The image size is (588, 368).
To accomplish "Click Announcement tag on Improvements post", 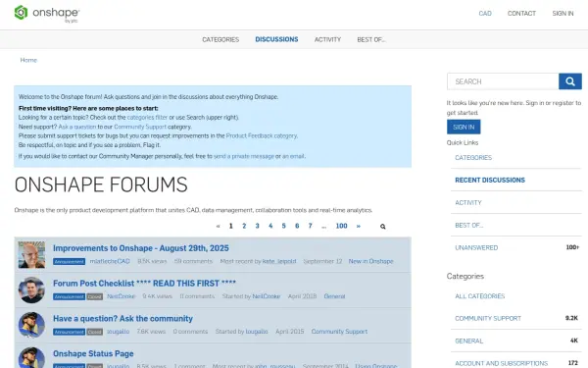I will 69,261.
